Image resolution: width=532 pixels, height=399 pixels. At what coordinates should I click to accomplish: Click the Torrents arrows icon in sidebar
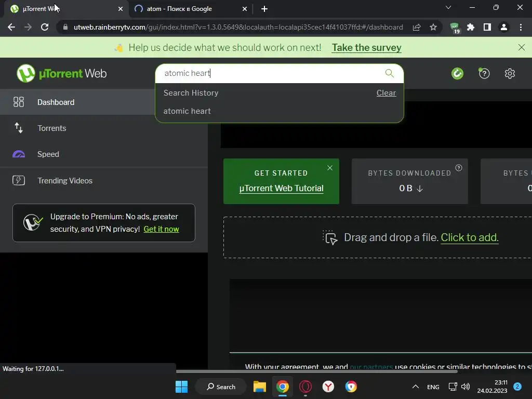(19, 128)
